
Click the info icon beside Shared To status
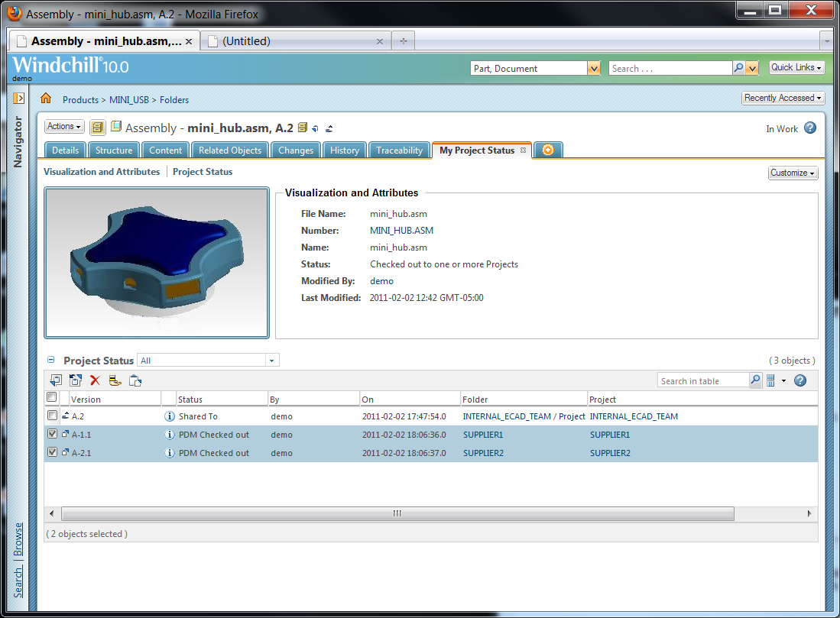[170, 416]
